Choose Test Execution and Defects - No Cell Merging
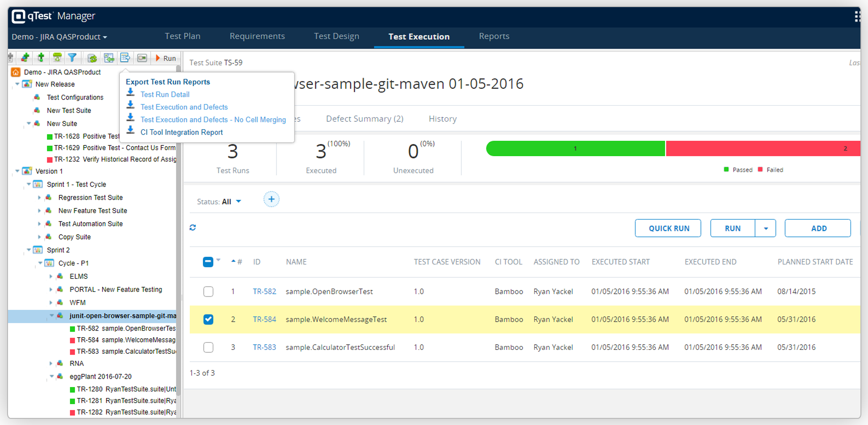The height and width of the screenshot is (425, 868). point(213,120)
